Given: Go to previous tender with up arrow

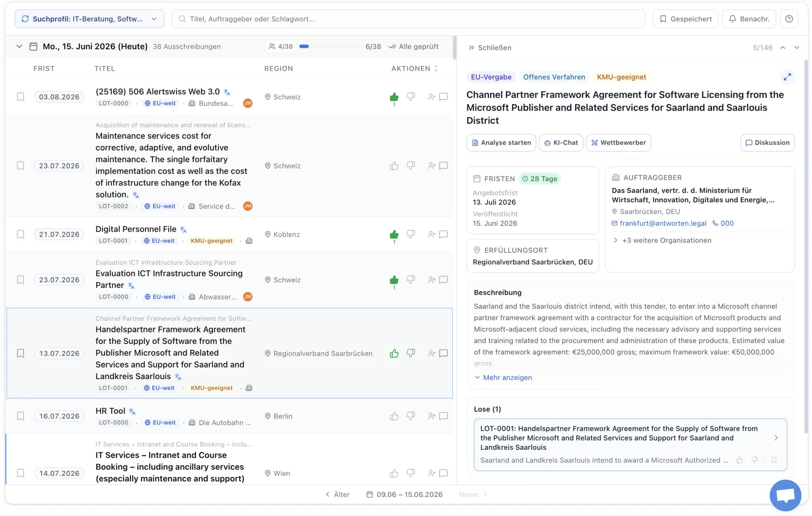Looking at the screenshot, I should (x=783, y=48).
